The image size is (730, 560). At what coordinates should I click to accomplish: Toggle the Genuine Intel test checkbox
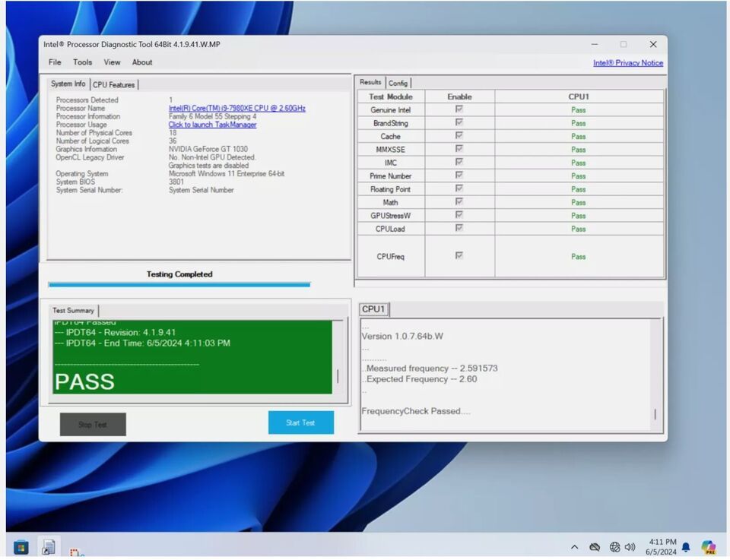(x=459, y=109)
